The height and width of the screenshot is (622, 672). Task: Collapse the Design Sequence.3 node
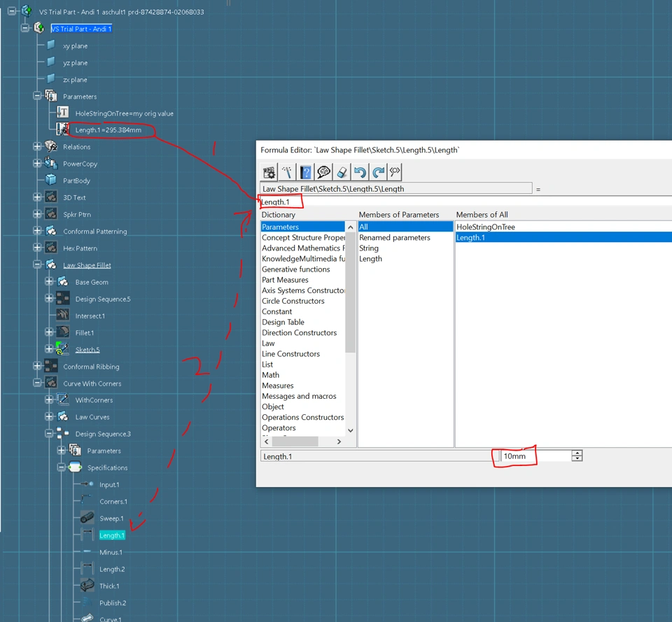pyautogui.click(x=49, y=434)
